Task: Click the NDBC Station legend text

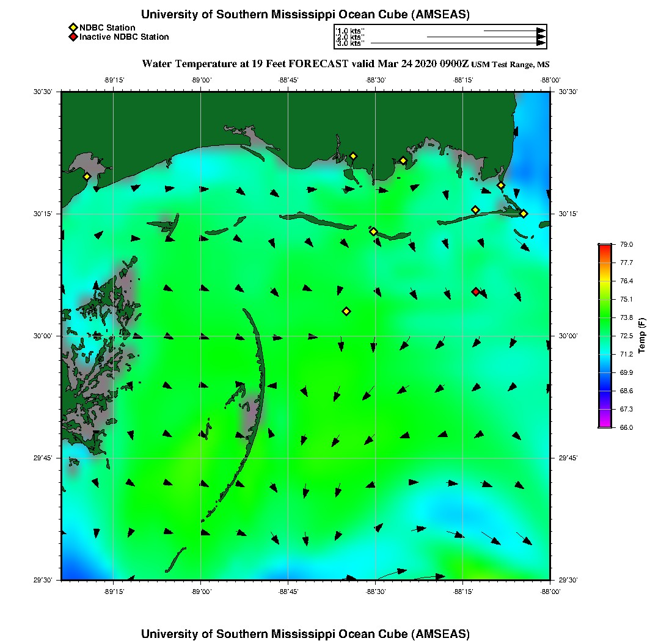Action: tap(107, 28)
